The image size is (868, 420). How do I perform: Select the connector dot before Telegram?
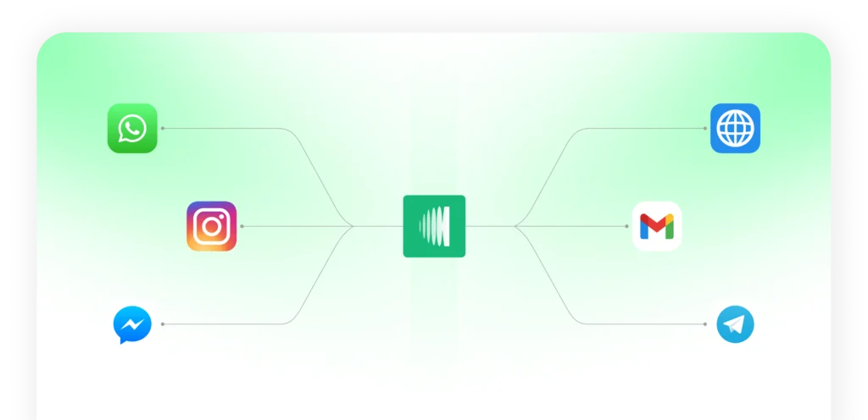[x=705, y=324]
